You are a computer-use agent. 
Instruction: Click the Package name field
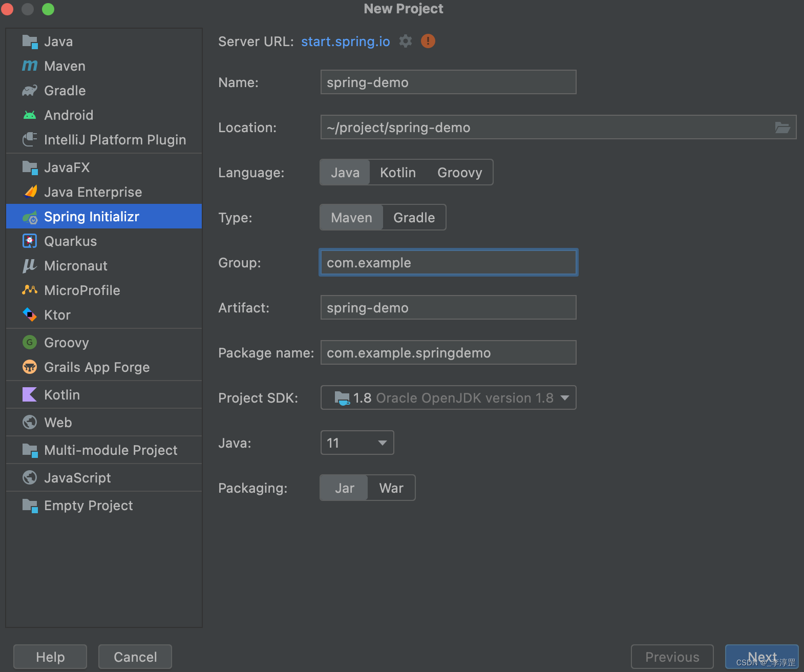point(449,352)
